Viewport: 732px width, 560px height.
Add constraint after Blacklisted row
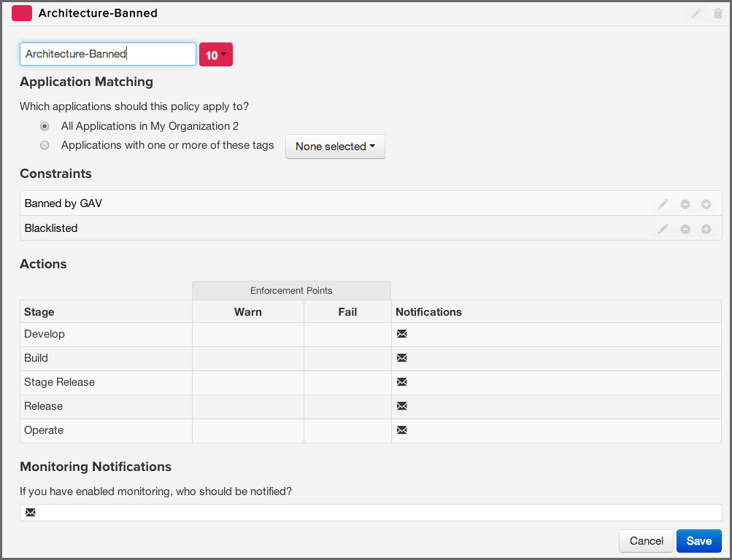click(x=706, y=229)
